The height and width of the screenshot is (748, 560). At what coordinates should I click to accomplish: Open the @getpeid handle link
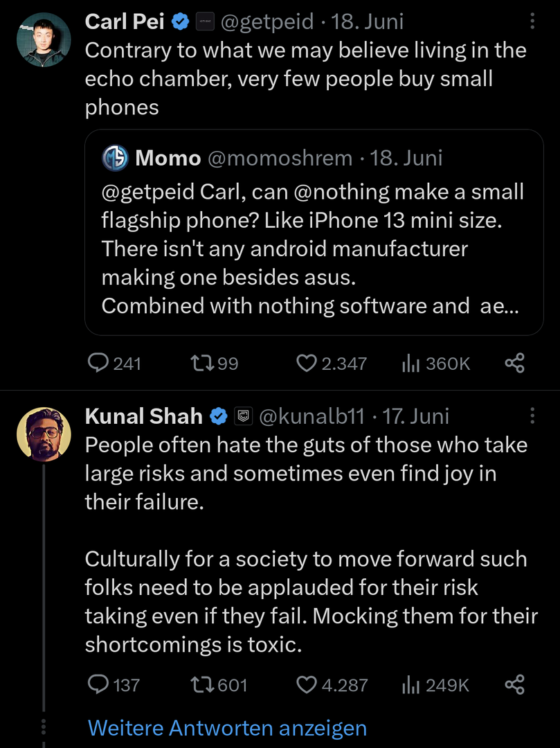pos(267,21)
